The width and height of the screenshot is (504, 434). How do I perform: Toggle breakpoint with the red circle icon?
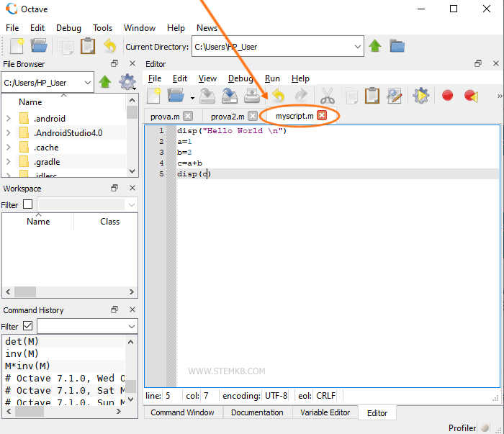click(x=447, y=96)
